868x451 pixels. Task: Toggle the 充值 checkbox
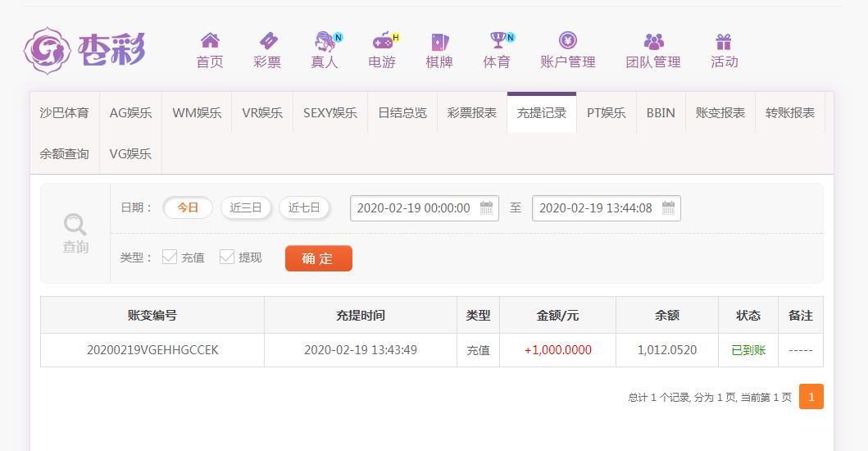point(170,257)
